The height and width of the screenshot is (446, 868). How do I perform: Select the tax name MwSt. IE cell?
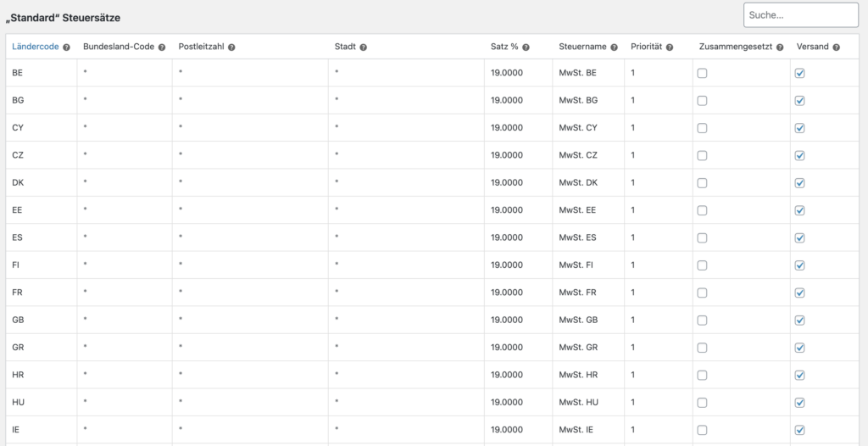(588, 429)
